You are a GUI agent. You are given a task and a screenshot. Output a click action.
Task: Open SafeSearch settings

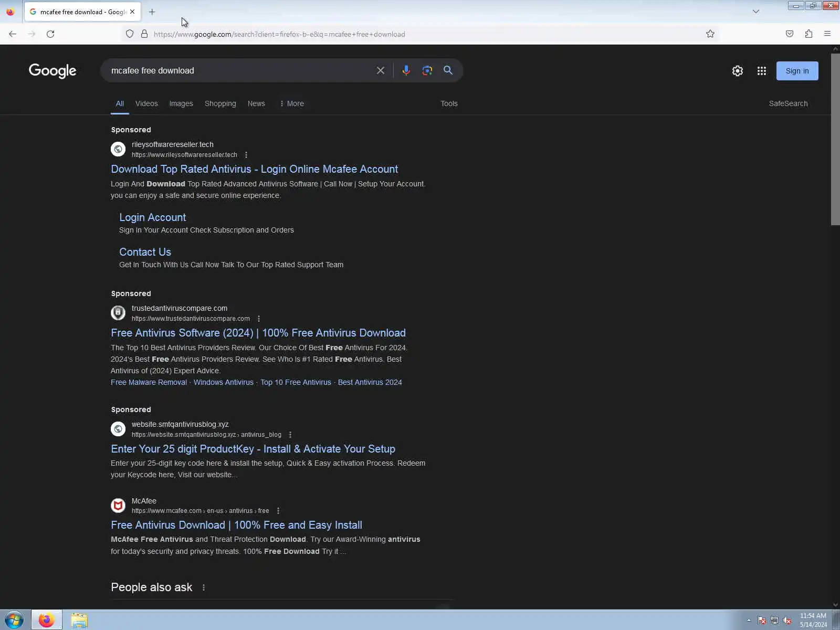(788, 103)
